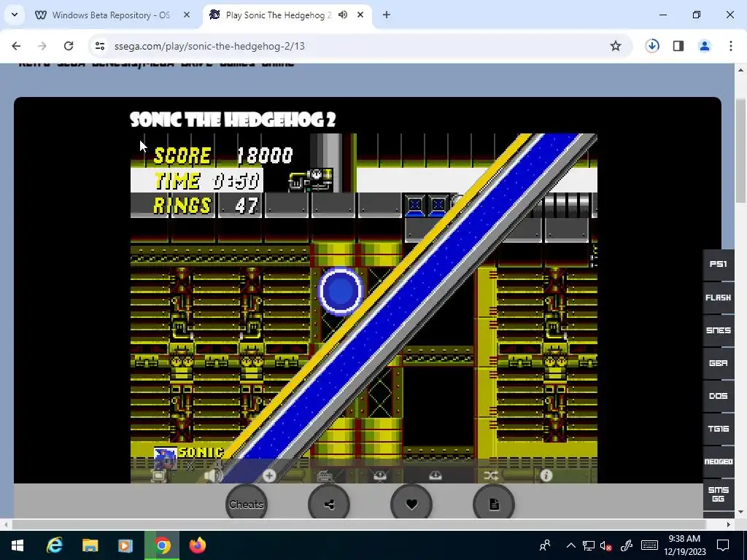Click the emulator fullscreen screen icon
This screenshot has height=560, width=747.
pyautogui.click(x=158, y=475)
